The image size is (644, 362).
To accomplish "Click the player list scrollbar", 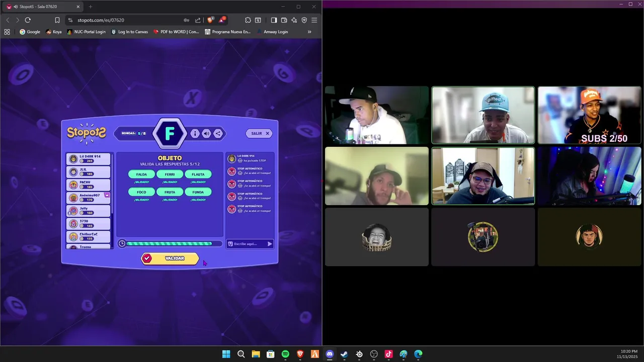I will (x=112, y=184).
